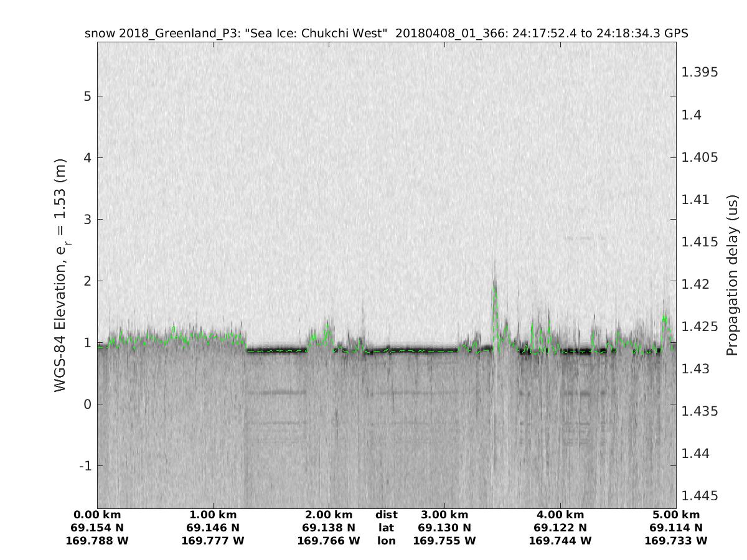Click the 2.00 km distance tick label
This screenshot has width=747, height=560.
tap(329, 515)
